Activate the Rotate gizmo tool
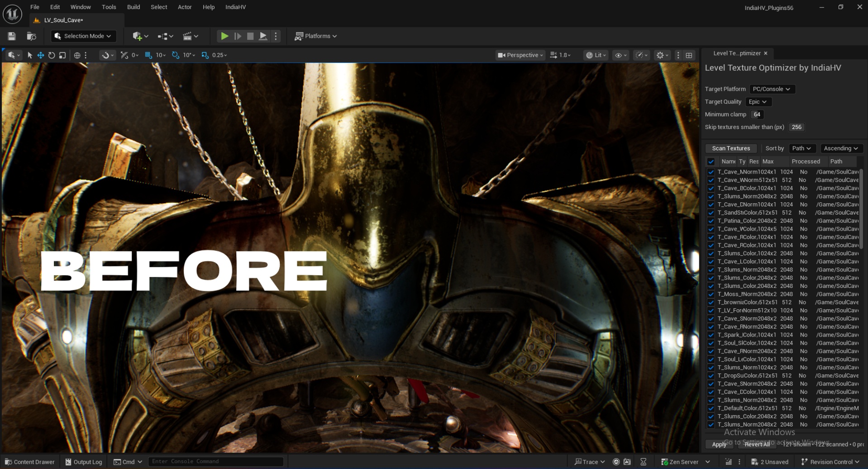This screenshot has width=868, height=469. [52, 55]
